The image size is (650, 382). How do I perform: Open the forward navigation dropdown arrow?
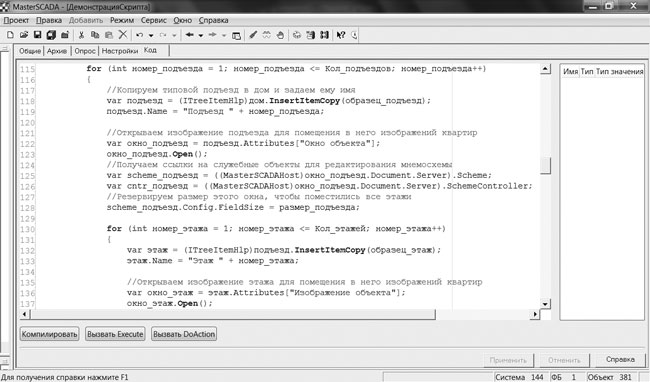[x=224, y=36]
